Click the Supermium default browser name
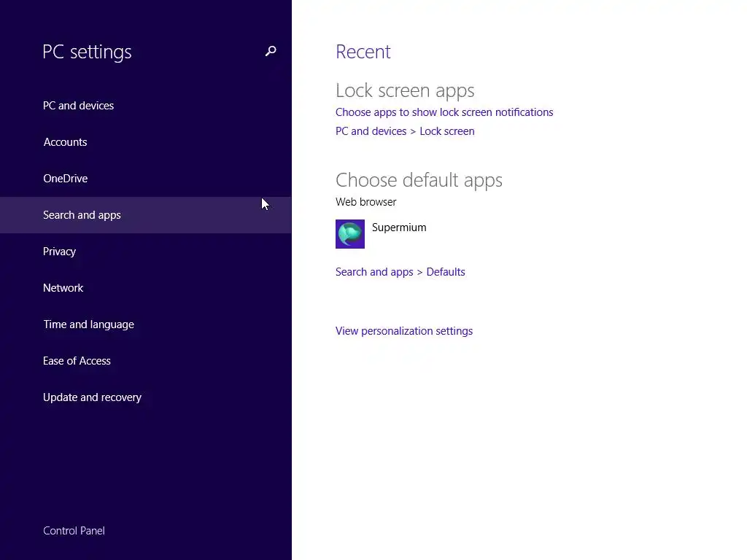 pyautogui.click(x=399, y=227)
